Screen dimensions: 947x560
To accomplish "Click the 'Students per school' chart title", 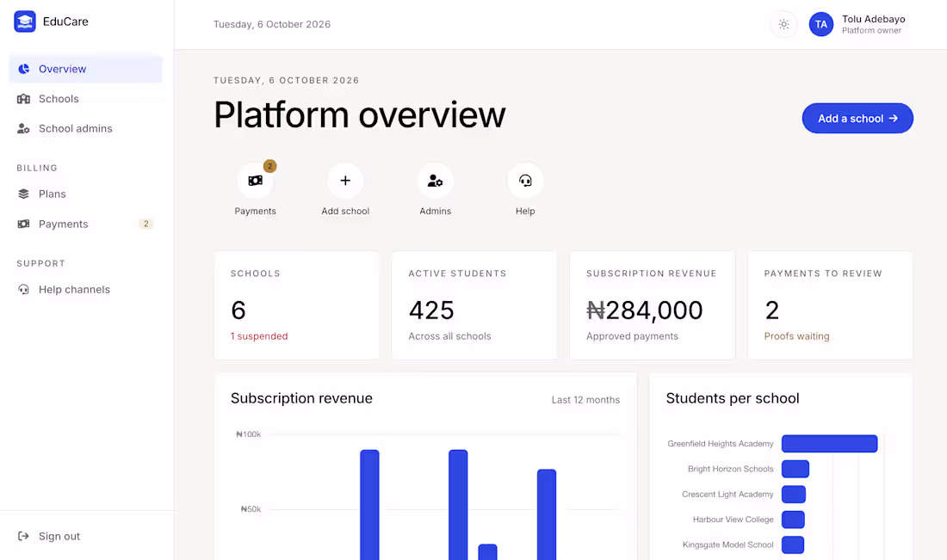I will (x=733, y=398).
